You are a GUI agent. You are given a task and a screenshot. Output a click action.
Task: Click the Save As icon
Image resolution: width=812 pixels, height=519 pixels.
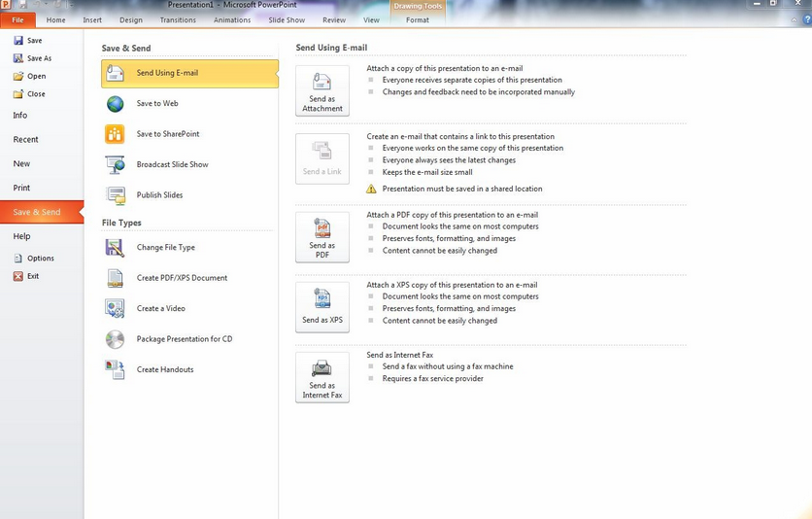18,58
